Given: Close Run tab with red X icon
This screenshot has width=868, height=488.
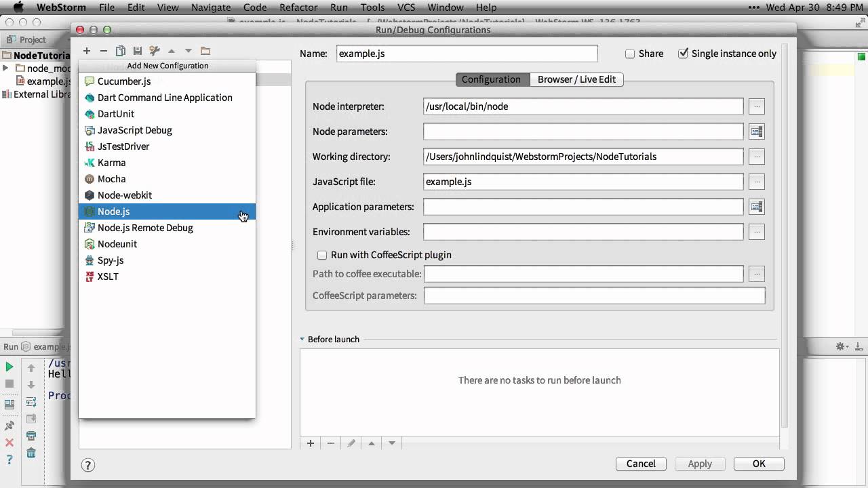Looking at the screenshot, I should [x=9, y=443].
